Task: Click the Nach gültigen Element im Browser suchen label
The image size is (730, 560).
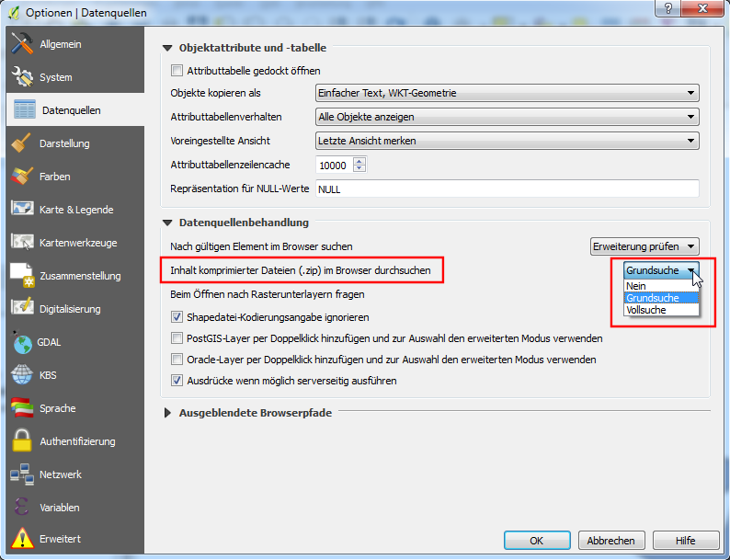Action: click(x=261, y=246)
